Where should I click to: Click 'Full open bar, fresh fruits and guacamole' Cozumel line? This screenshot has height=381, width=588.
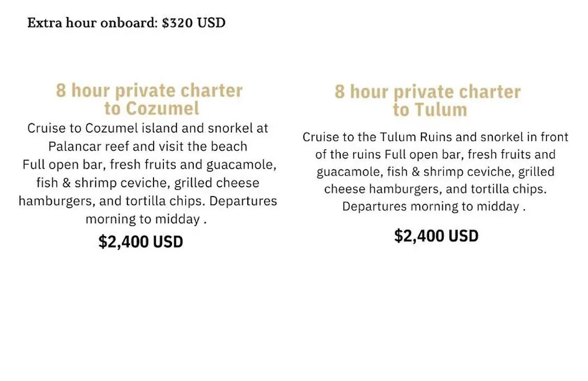point(149,164)
